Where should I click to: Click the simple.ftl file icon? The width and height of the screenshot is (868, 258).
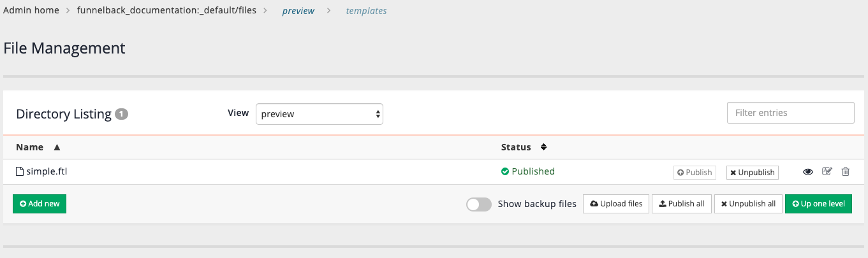click(20, 171)
